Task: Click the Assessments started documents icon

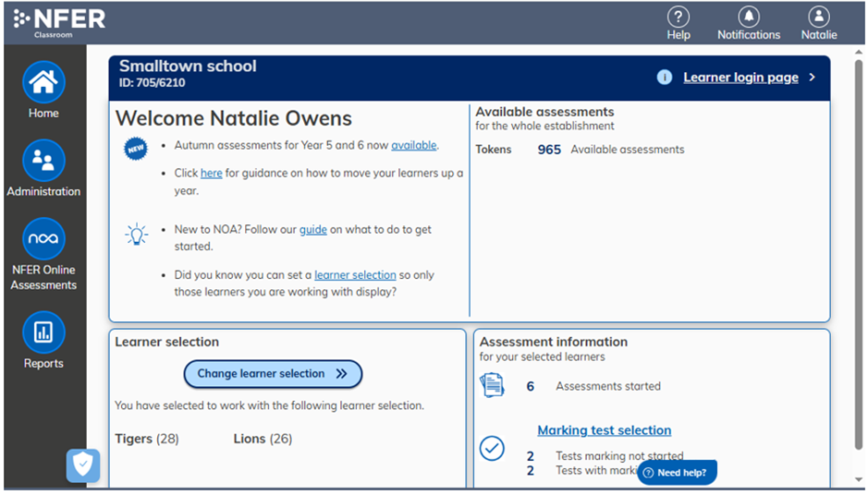Action: tap(492, 385)
